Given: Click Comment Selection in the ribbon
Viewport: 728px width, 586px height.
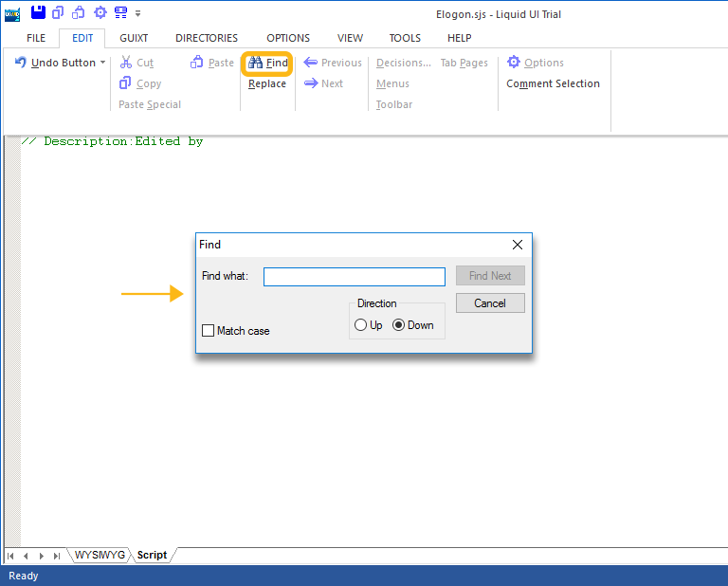Looking at the screenshot, I should [x=553, y=83].
